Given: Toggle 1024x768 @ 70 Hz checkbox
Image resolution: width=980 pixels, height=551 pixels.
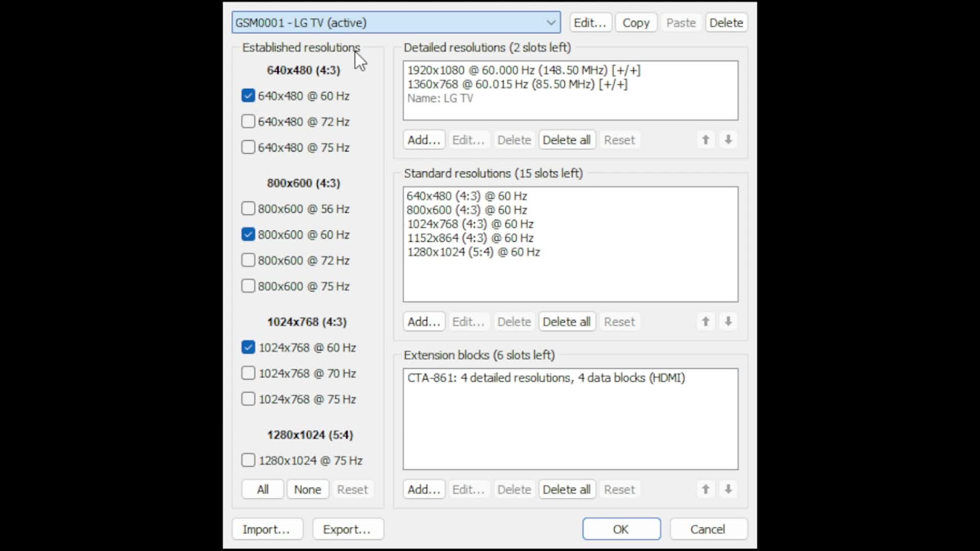Looking at the screenshot, I should tap(248, 373).
